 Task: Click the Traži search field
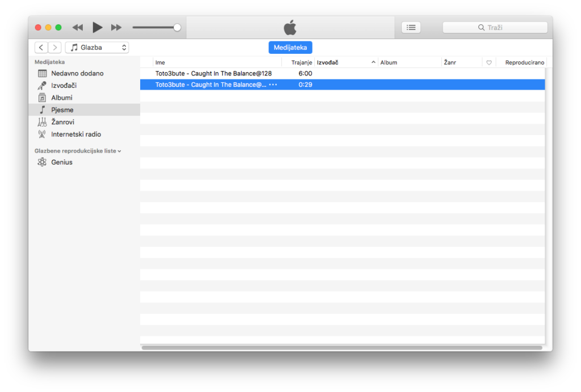point(495,27)
